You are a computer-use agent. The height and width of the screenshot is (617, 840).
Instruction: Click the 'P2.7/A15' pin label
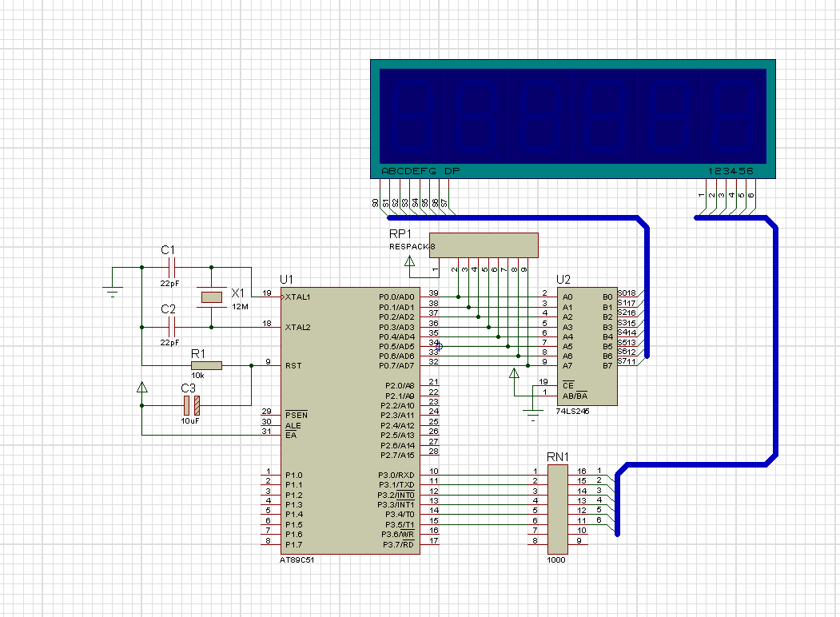[x=398, y=456]
